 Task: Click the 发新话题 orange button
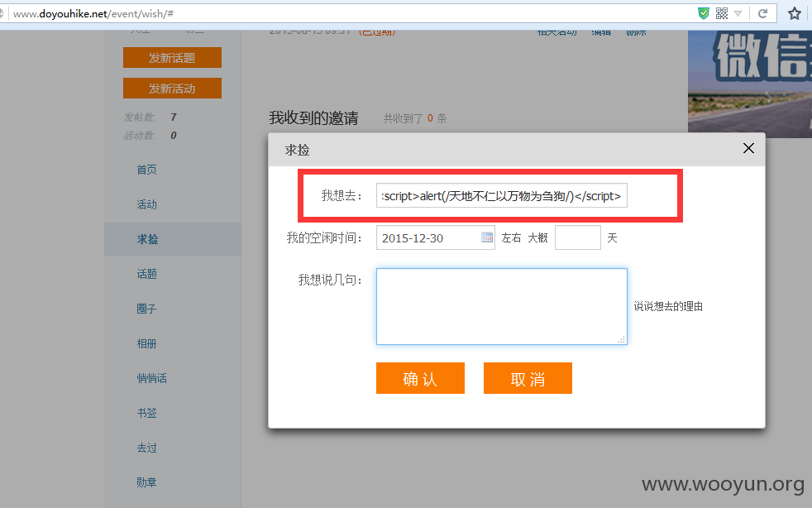pyautogui.click(x=172, y=58)
